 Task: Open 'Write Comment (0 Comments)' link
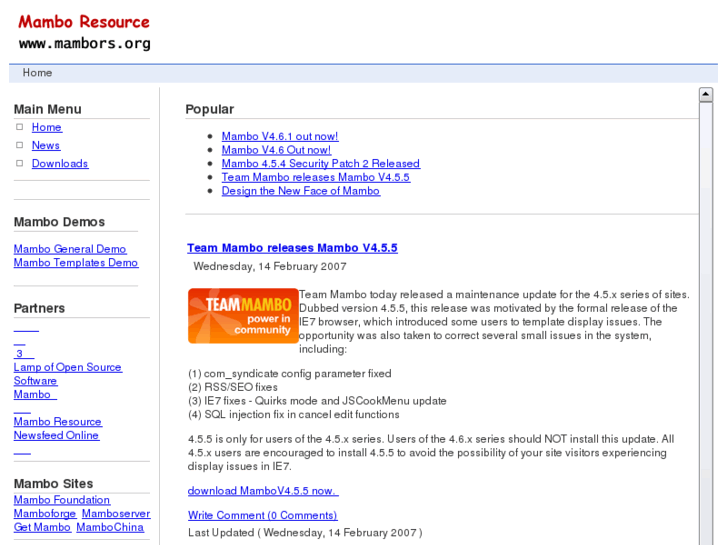pyautogui.click(x=262, y=515)
